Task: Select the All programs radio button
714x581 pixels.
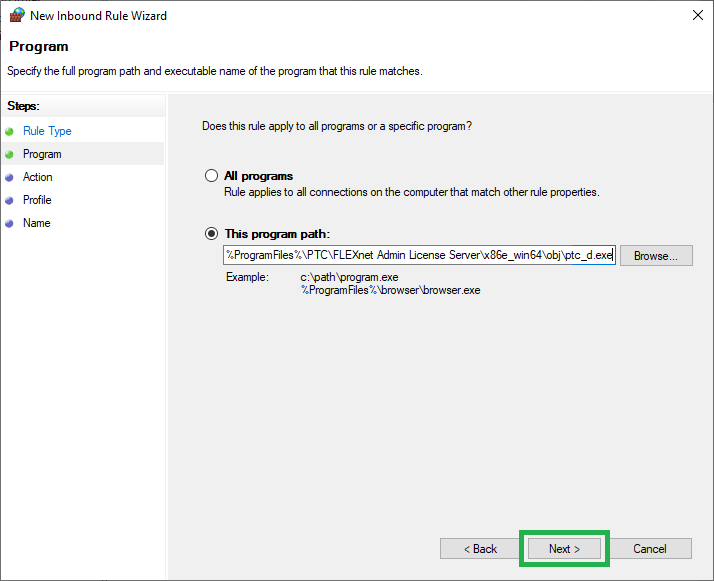Action: tap(211, 176)
